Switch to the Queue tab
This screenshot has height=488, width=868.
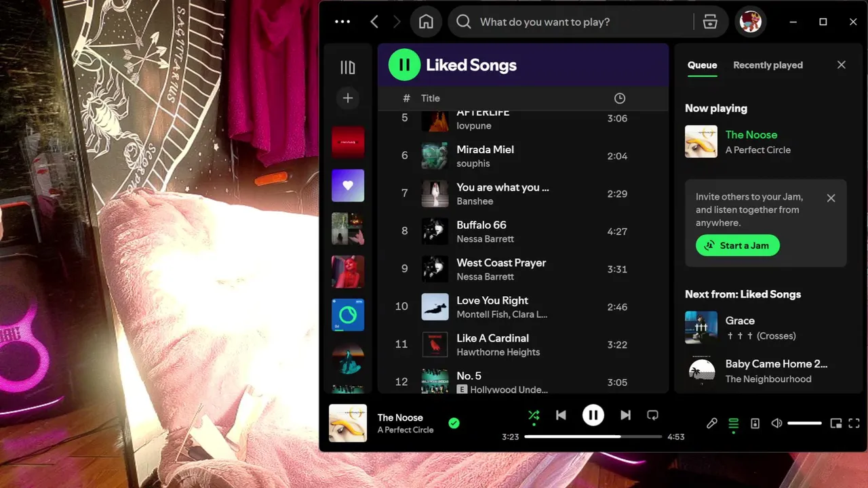(703, 65)
